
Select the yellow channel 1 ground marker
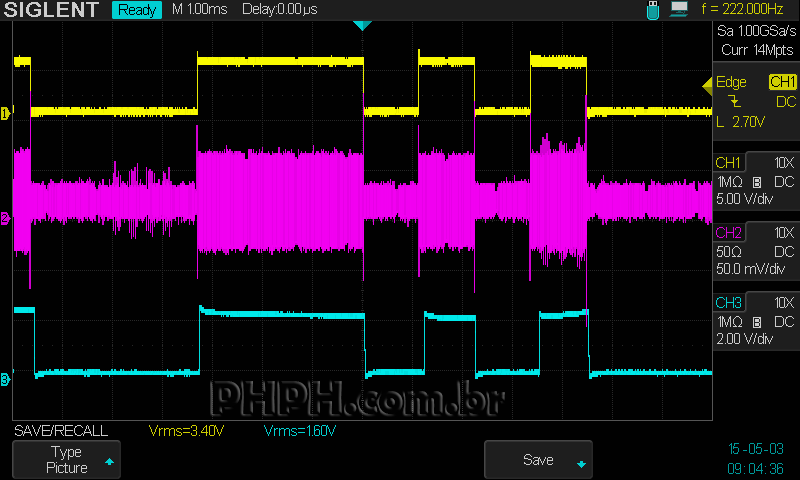click(5, 113)
